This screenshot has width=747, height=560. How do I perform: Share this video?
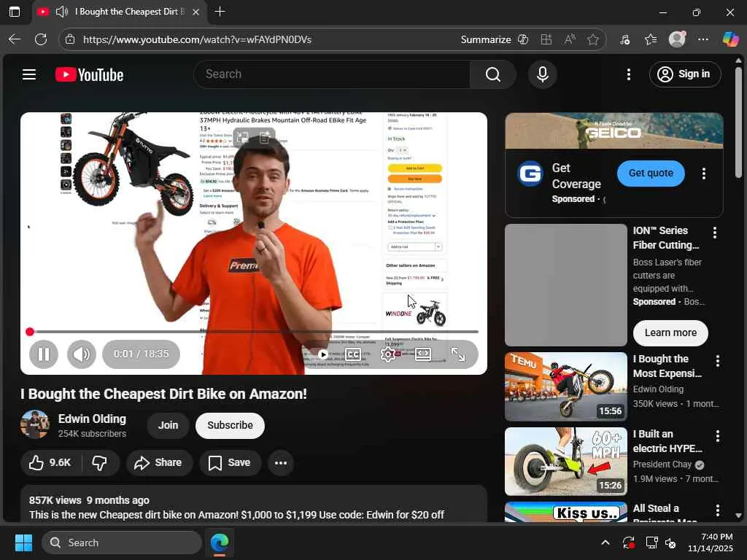pos(158,462)
